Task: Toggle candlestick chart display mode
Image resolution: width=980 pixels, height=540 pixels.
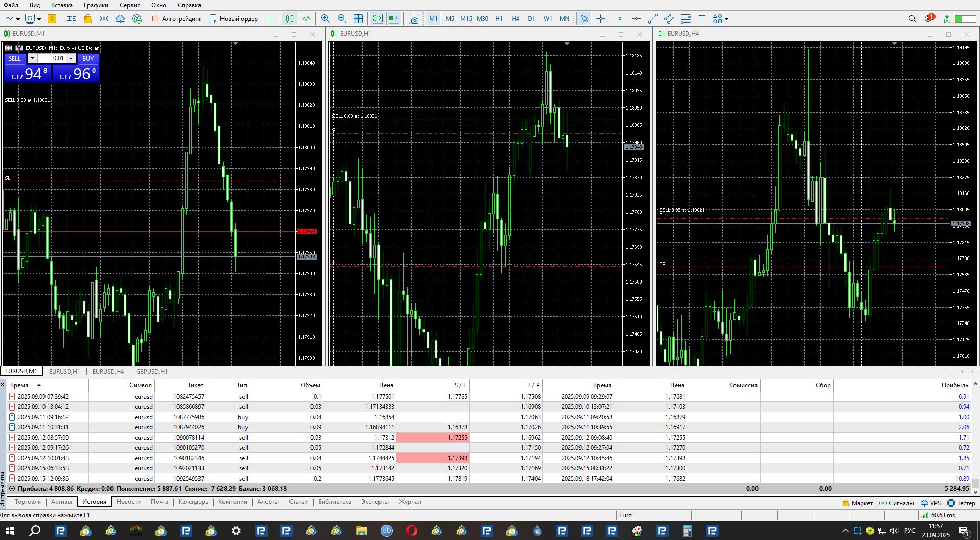Action: coord(290,19)
